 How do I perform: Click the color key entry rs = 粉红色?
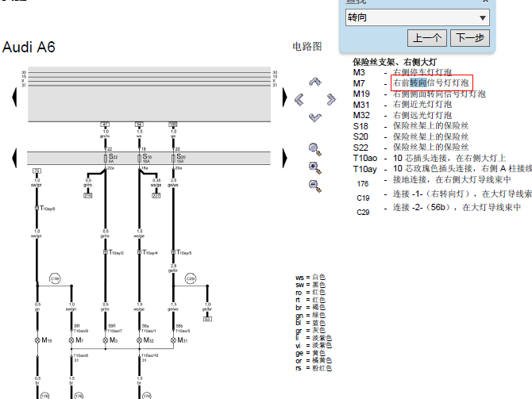click(314, 368)
